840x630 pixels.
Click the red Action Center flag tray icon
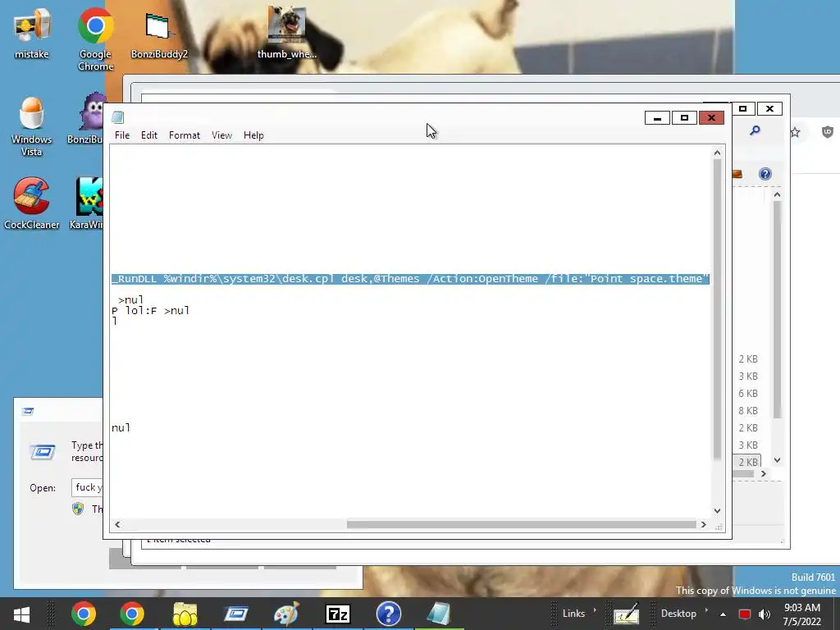pos(745,614)
